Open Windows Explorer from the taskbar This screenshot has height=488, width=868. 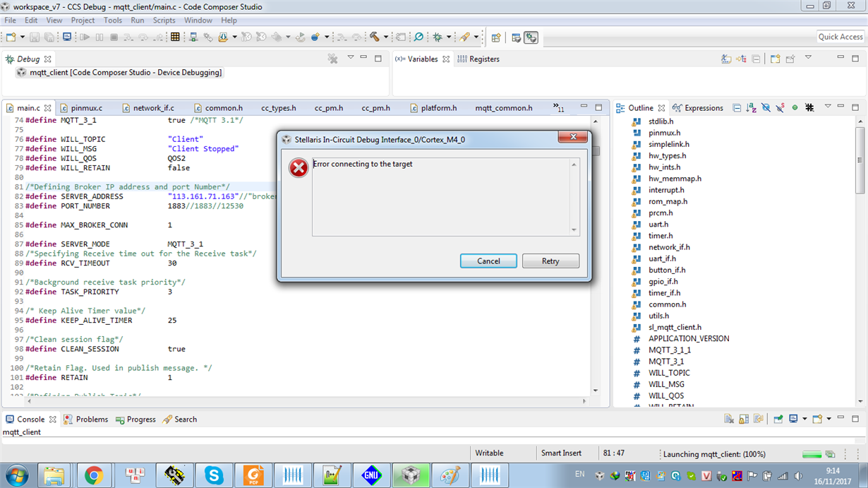point(54,476)
